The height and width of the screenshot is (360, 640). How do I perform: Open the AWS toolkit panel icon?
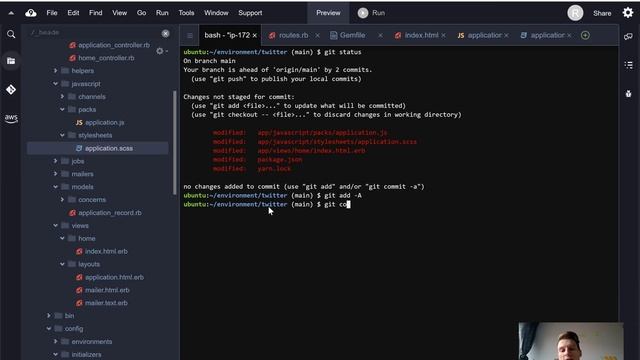click(11, 118)
